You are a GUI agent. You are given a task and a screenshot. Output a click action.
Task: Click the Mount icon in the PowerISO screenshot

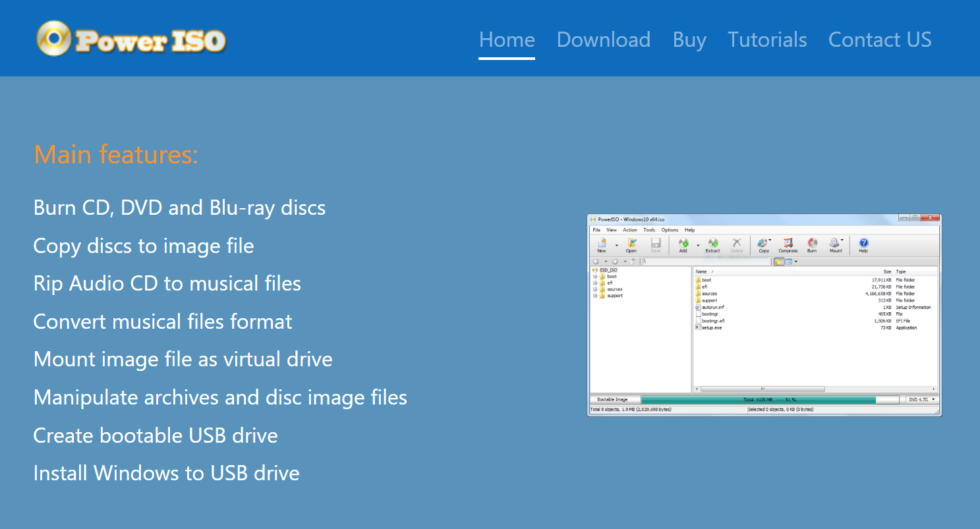tap(836, 245)
